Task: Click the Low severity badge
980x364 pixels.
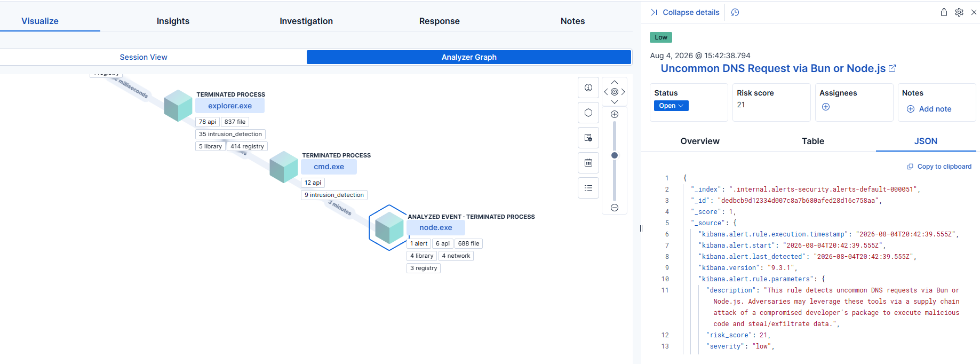Action: 660,37
